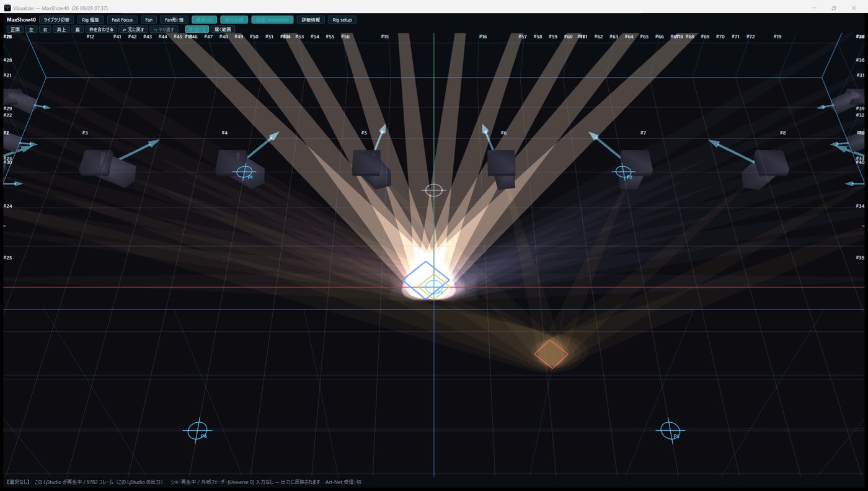
Task: Click the red diamond target on floor
Action: point(551,354)
